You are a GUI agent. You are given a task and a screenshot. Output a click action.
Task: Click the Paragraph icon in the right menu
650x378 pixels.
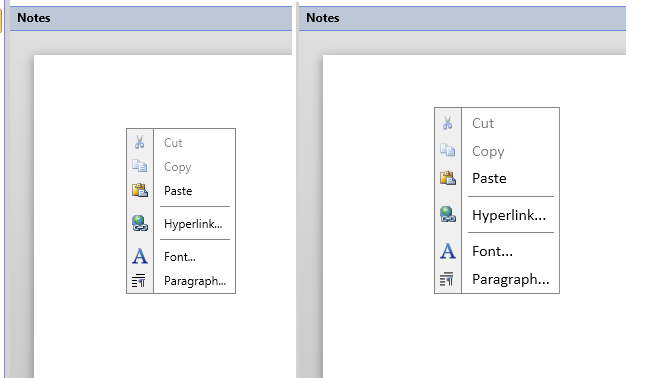(447, 279)
